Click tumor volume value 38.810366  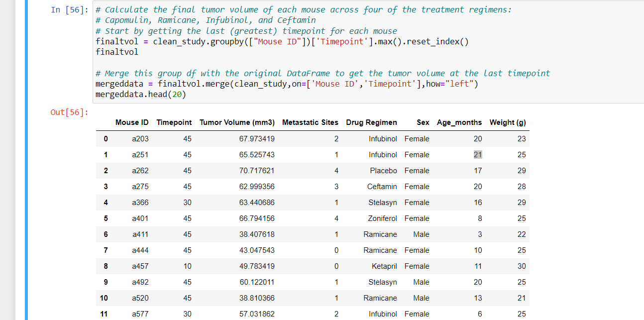(257, 298)
